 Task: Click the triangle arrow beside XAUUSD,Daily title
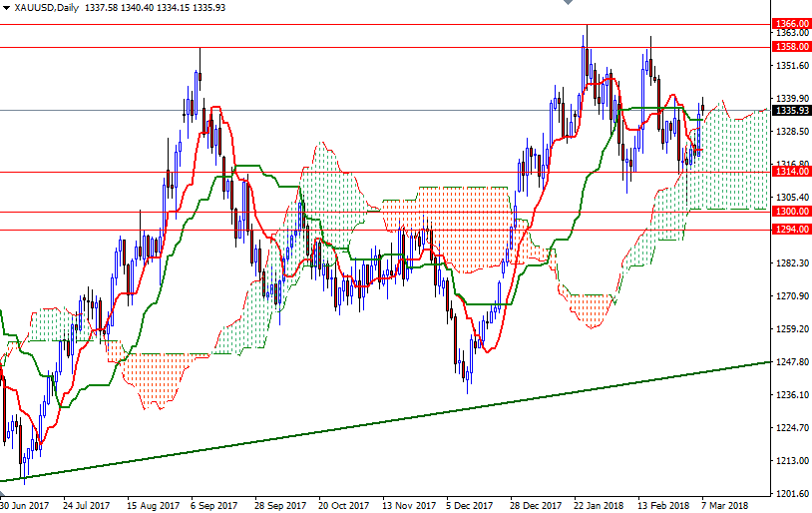(x=7, y=7)
